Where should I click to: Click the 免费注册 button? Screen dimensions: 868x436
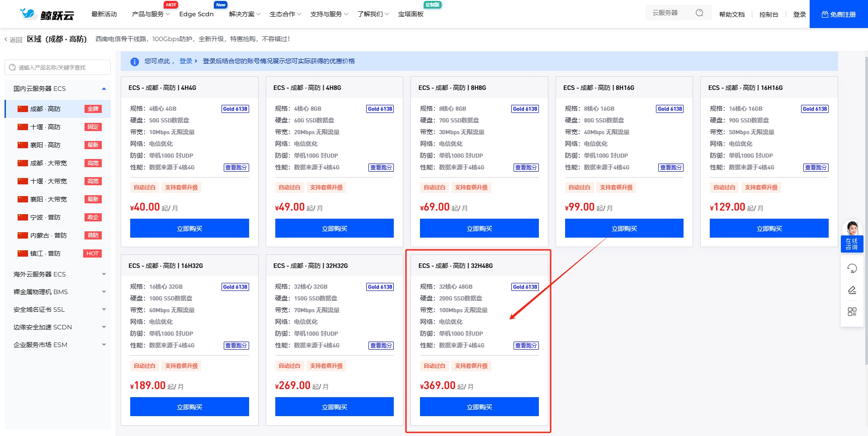pyautogui.click(x=839, y=14)
